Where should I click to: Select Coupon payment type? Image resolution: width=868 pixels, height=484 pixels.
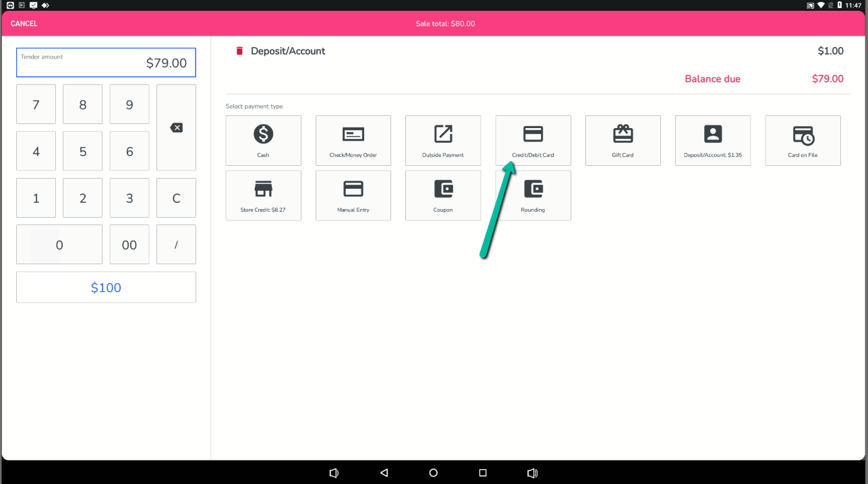tap(442, 195)
